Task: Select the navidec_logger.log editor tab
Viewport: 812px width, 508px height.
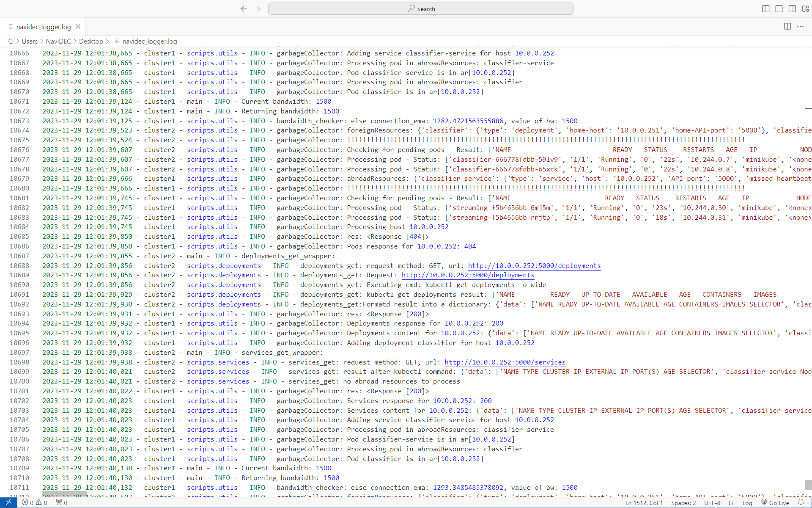Action: click(43, 27)
